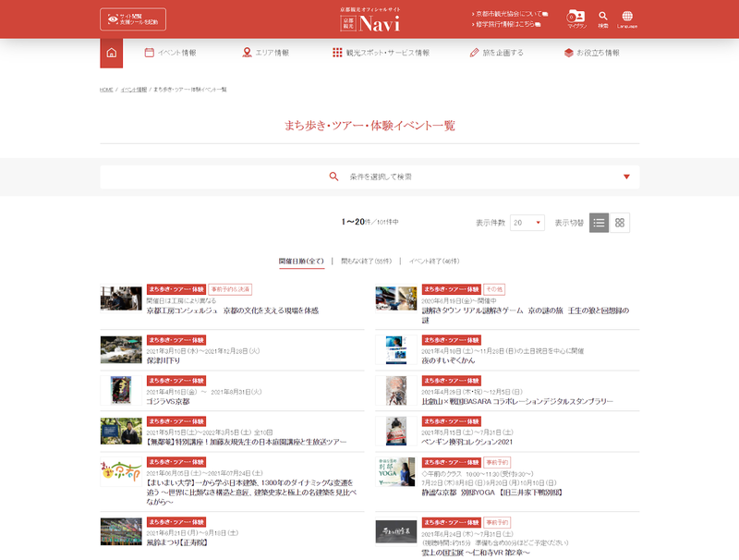Expand the 条件を選択して検索 panel arrow
The width and height of the screenshot is (739, 560).
point(626,177)
